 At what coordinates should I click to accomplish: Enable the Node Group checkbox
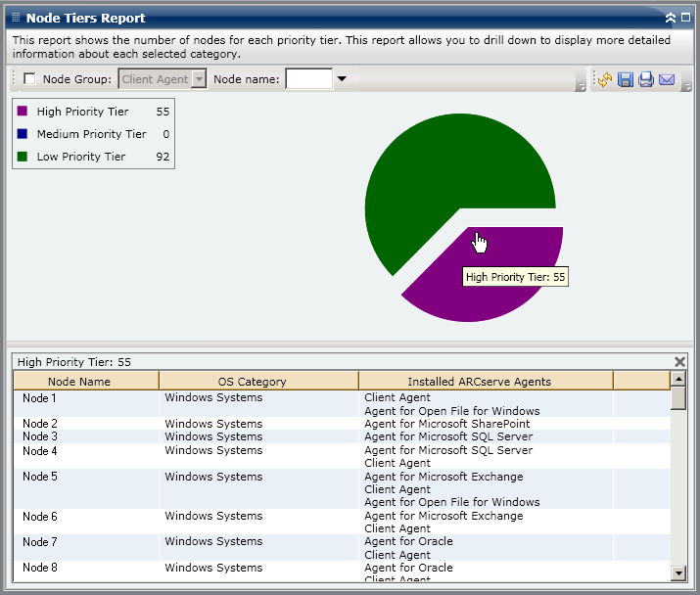[29, 79]
